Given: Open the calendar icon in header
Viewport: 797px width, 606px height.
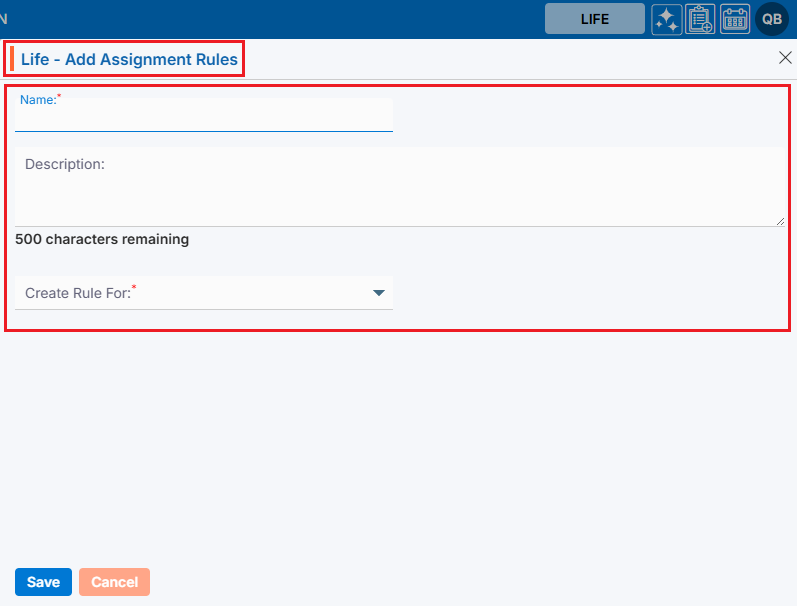Looking at the screenshot, I should [x=735, y=19].
